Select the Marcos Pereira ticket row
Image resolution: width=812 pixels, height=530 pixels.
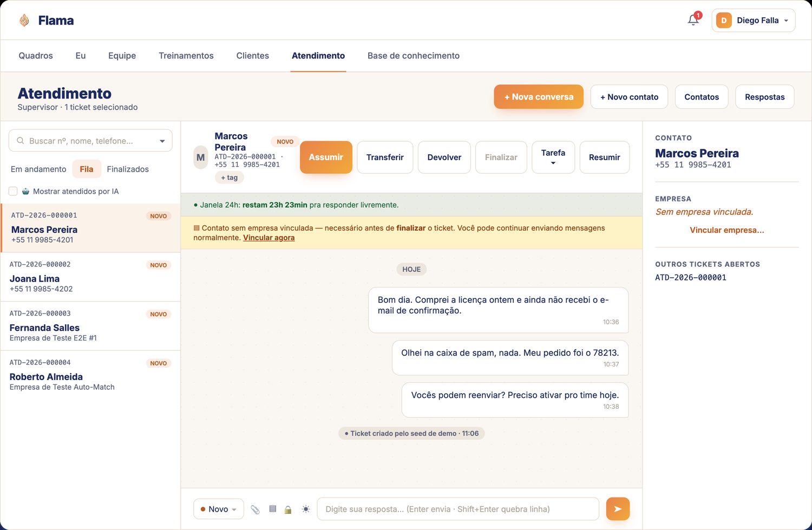point(90,228)
